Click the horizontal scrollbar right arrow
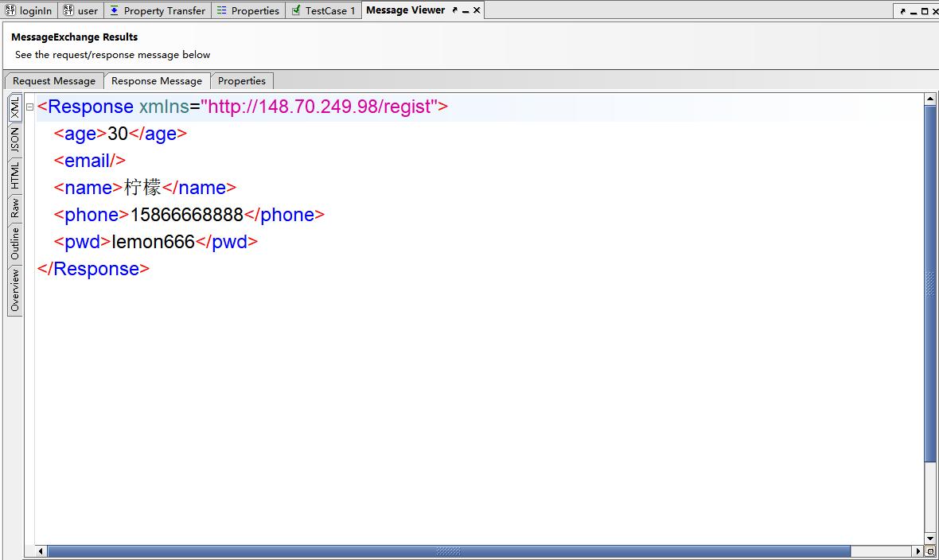Screen dimensions: 939x560 pos(918,551)
